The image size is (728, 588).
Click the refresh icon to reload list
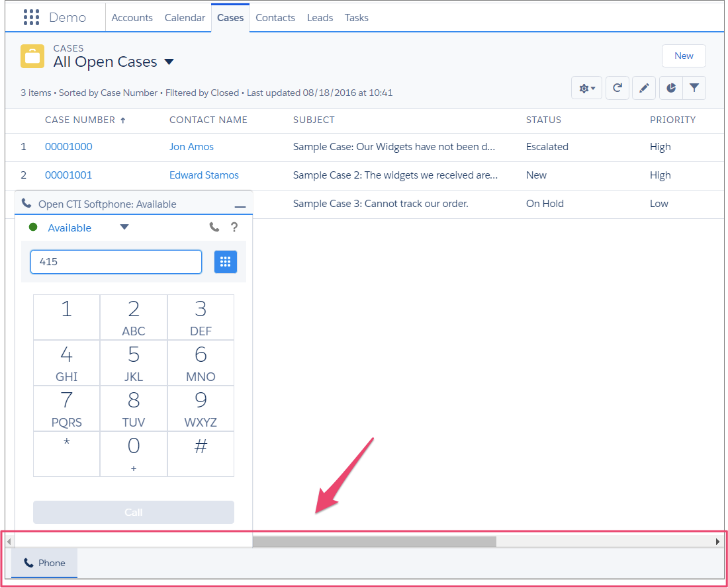point(617,87)
